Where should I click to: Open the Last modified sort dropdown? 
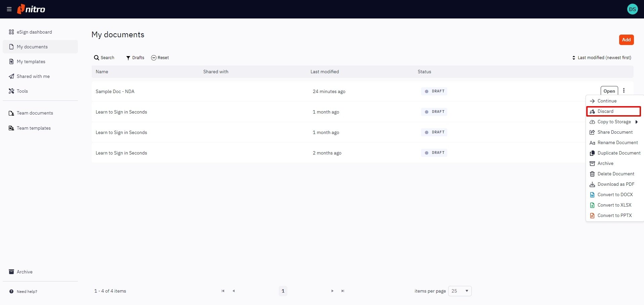click(601, 58)
